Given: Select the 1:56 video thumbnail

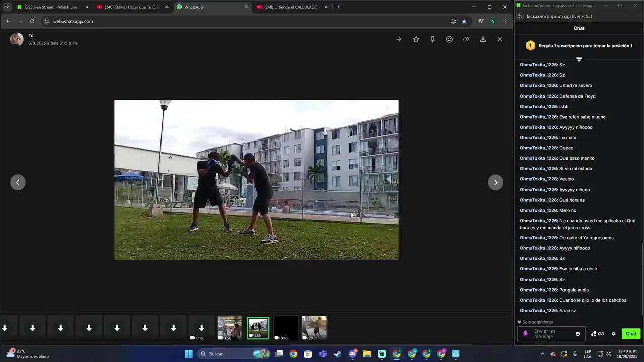Looking at the screenshot, I should (229, 328).
